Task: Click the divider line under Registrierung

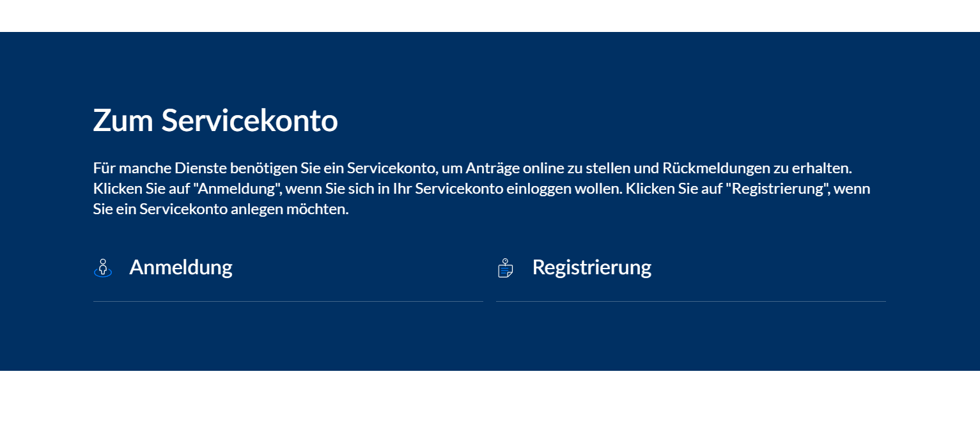Action: (691, 301)
